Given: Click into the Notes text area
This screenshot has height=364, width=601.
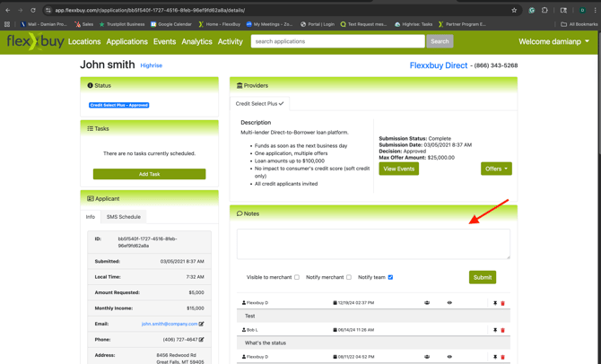Looking at the screenshot, I should tap(373, 244).
